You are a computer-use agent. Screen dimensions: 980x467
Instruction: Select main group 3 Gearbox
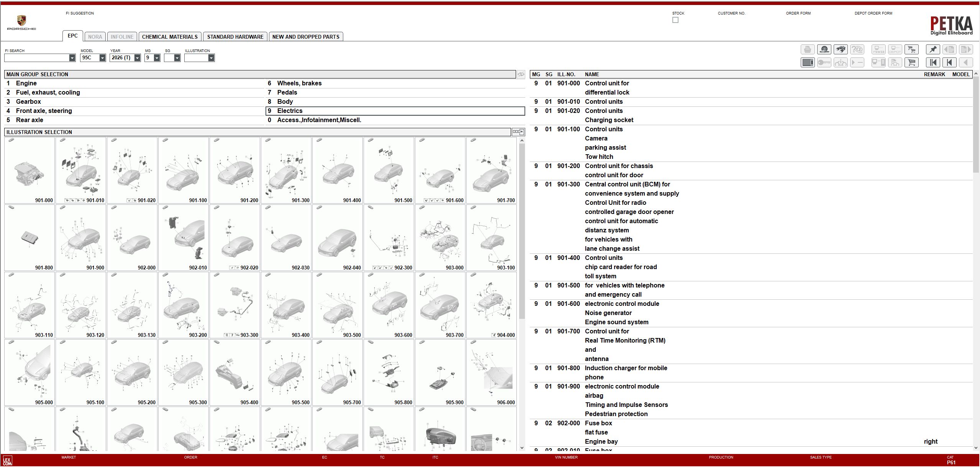[x=134, y=102]
